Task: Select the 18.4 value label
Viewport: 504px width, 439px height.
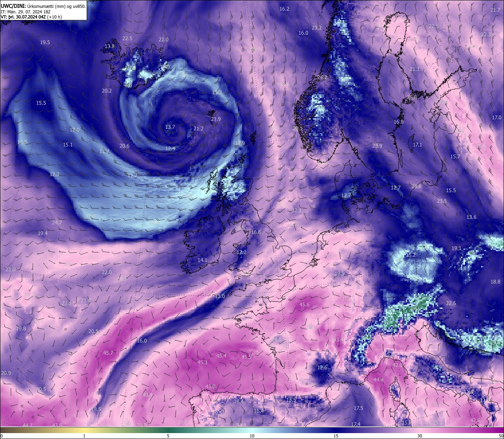Action: (x=239, y=401)
